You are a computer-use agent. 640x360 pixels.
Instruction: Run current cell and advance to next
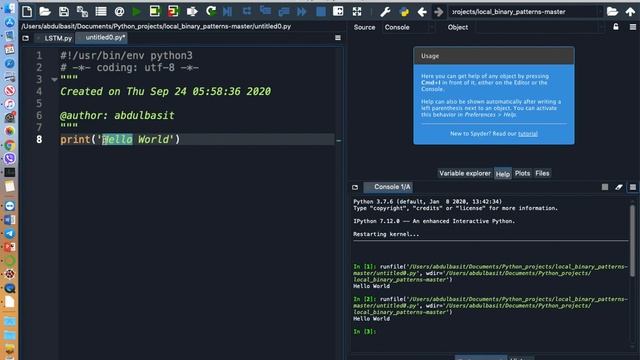tap(173, 11)
